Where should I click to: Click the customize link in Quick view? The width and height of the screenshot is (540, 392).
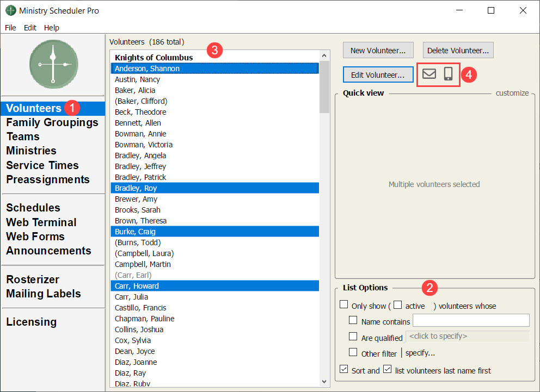pos(512,93)
